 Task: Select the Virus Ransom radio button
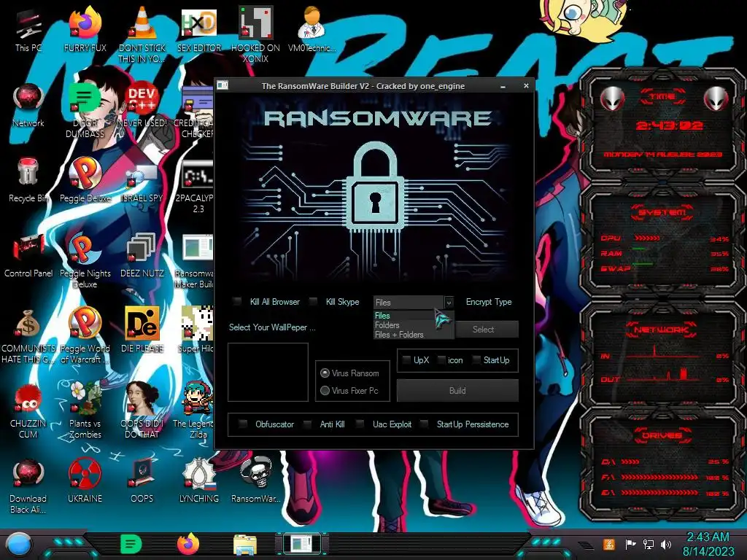325,373
